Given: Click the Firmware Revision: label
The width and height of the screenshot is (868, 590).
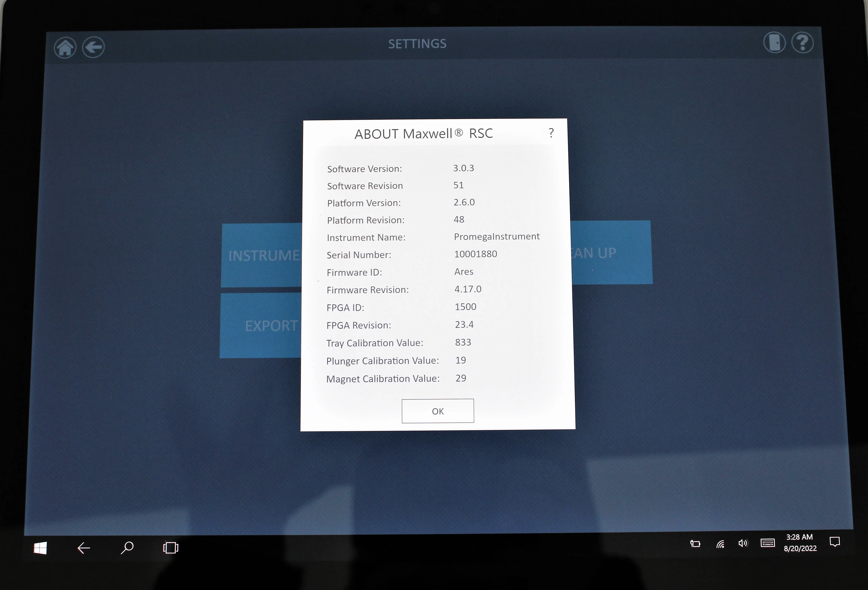Looking at the screenshot, I should 368,290.
